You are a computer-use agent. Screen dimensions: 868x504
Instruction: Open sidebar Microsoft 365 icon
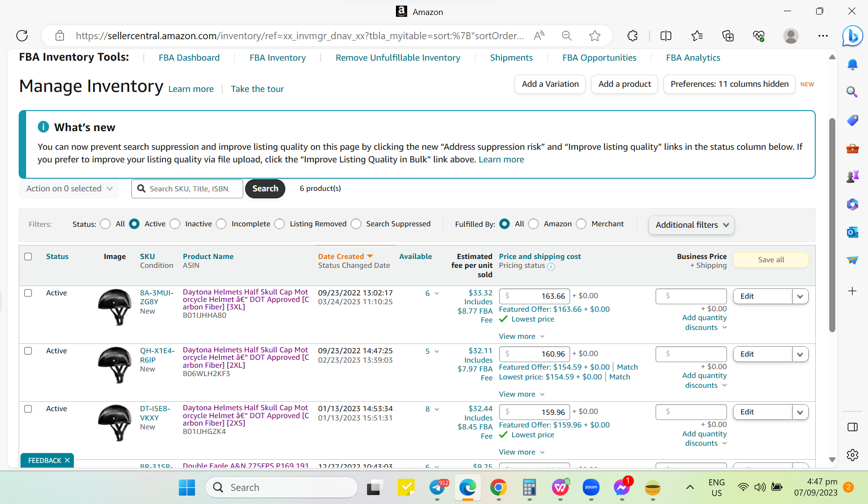(853, 204)
